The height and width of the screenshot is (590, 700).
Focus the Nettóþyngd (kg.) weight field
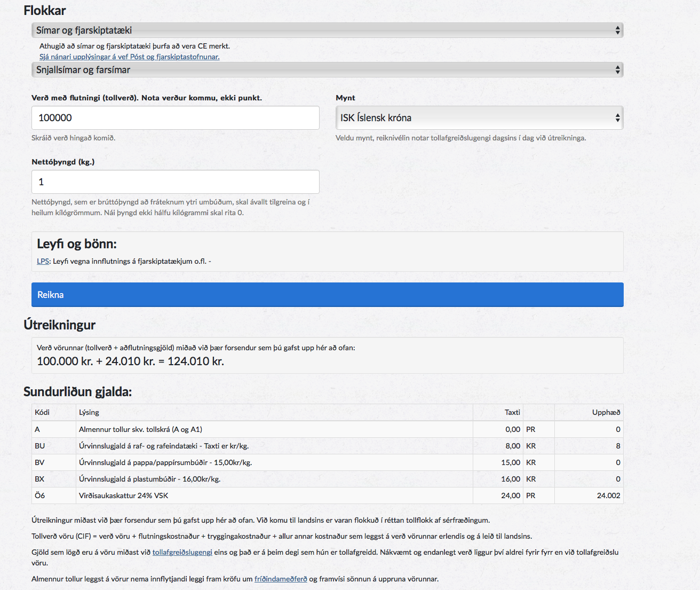[175, 182]
